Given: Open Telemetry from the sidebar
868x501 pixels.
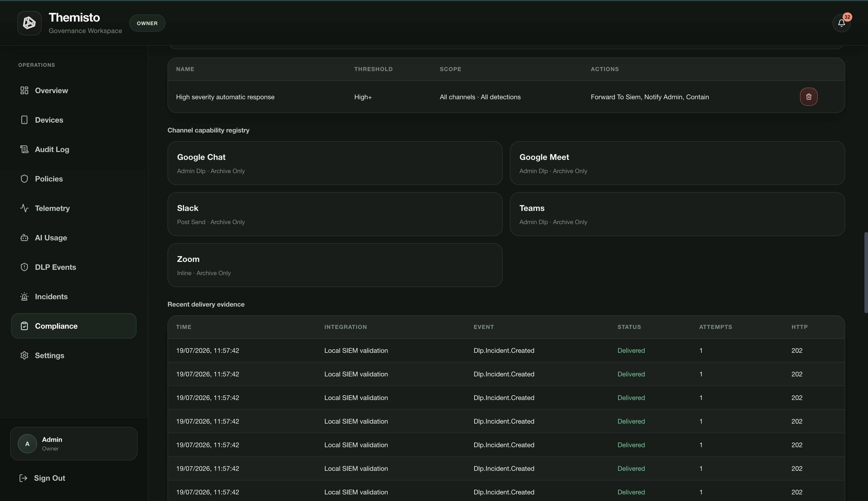Looking at the screenshot, I should click(x=74, y=208).
